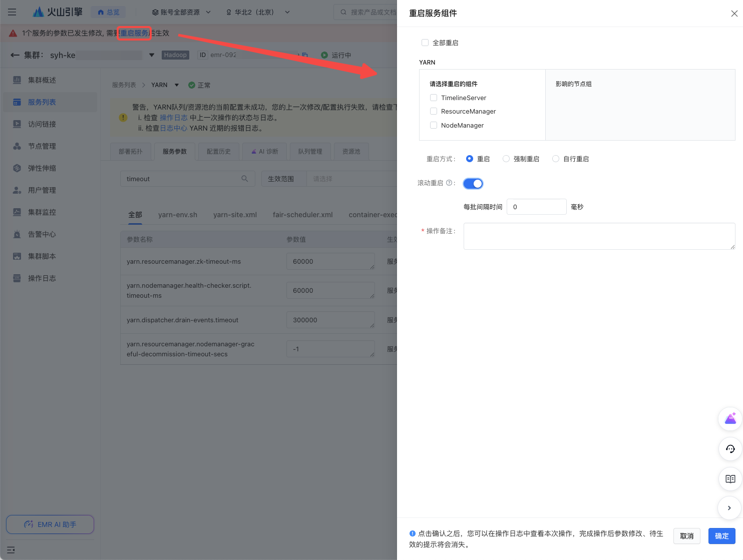This screenshot has height=560, width=743.
Task: Click the timeout parameter search field
Action: tap(188, 179)
